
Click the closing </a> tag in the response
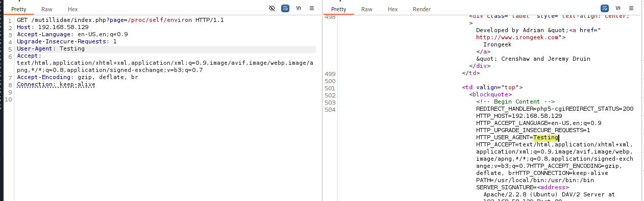tap(483, 52)
